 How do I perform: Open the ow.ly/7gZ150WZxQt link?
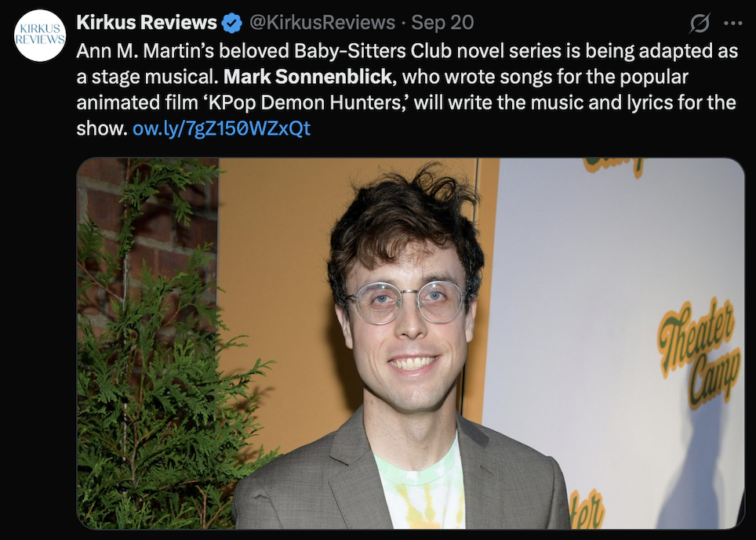click(x=221, y=128)
